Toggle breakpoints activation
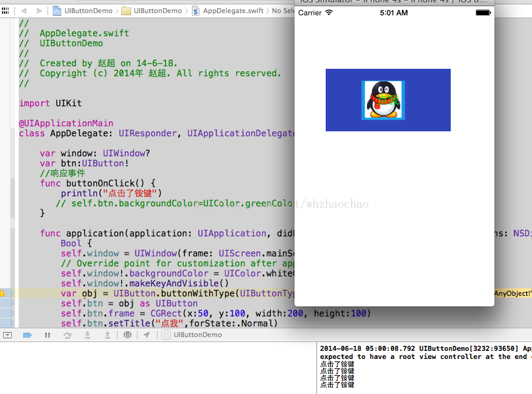532x394 pixels. (27, 335)
